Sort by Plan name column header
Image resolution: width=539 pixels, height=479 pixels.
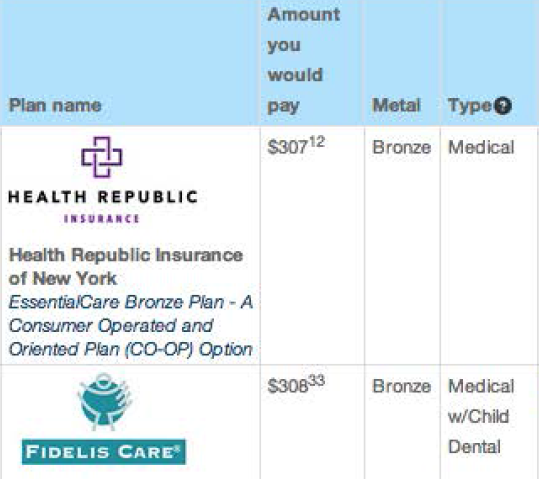pos(55,105)
